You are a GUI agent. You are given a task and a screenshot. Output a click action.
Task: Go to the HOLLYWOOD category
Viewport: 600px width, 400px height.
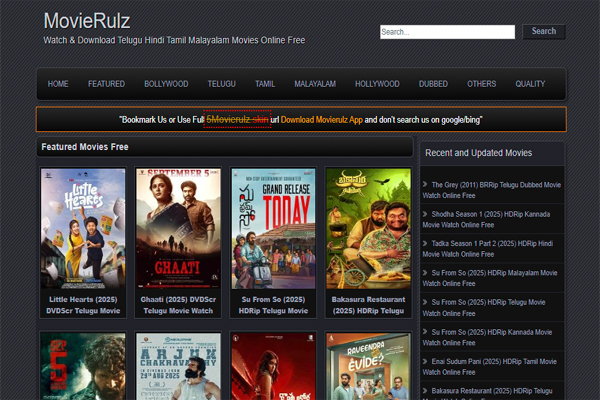click(x=377, y=84)
